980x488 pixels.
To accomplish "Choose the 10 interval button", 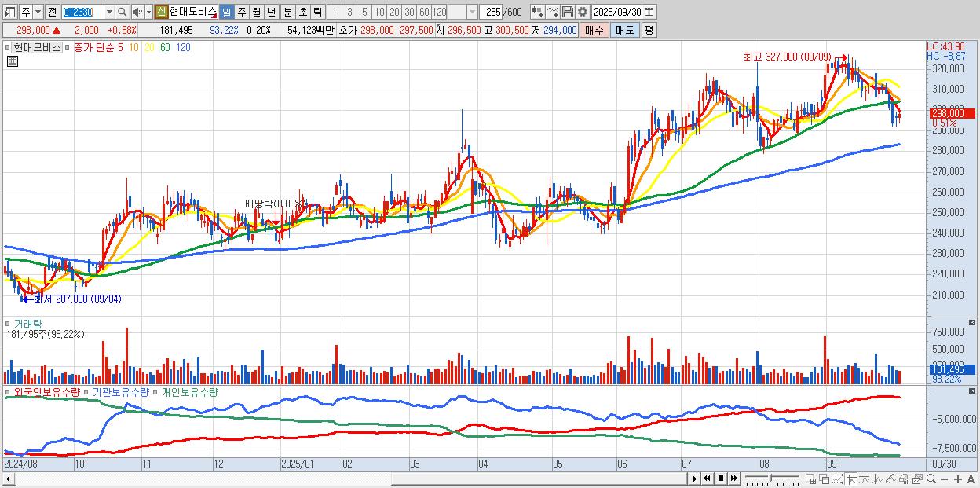I will 379,12.
